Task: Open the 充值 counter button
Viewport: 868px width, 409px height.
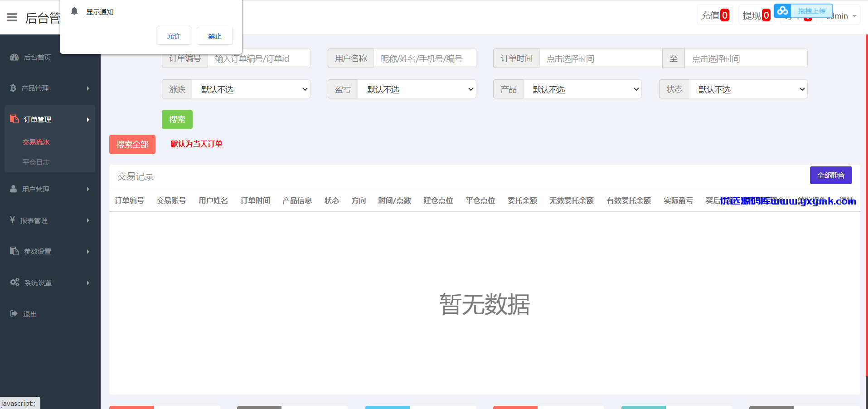Action: (x=715, y=15)
